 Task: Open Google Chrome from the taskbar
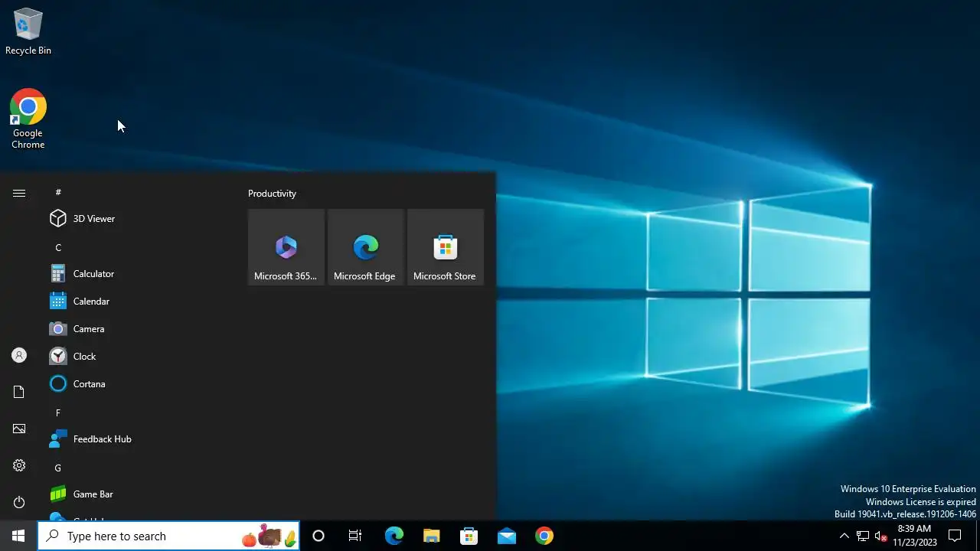(544, 536)
